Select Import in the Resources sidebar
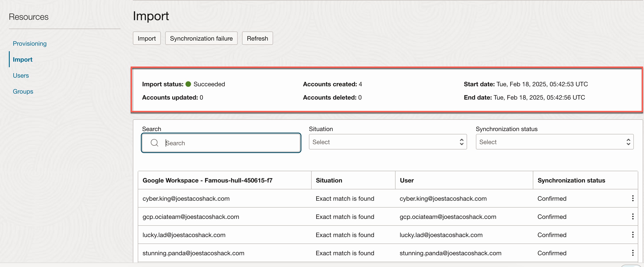 (x=23, y=60)
